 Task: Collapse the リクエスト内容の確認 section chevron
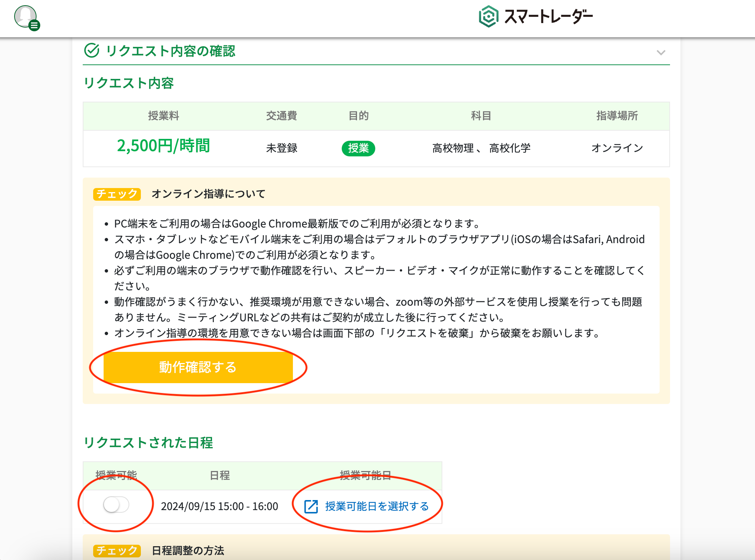[661, 52]
